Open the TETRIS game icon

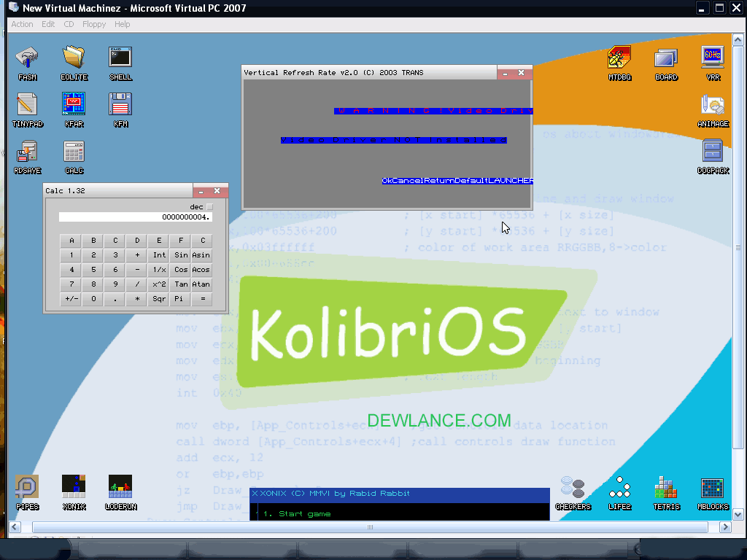[x=666, y=493]
